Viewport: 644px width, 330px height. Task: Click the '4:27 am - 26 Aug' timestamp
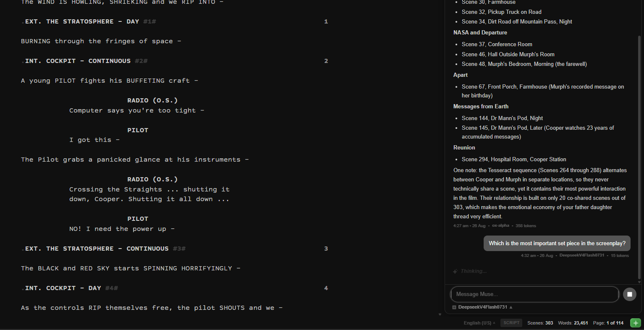469,226
